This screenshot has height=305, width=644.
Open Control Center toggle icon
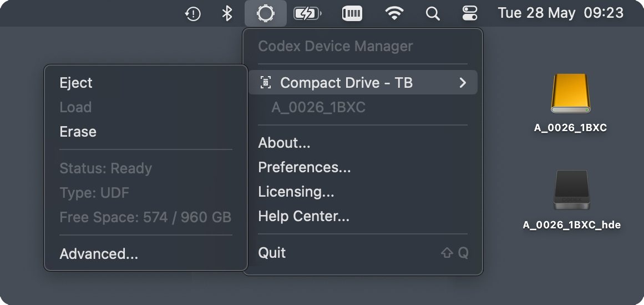(x=469, y=13)
